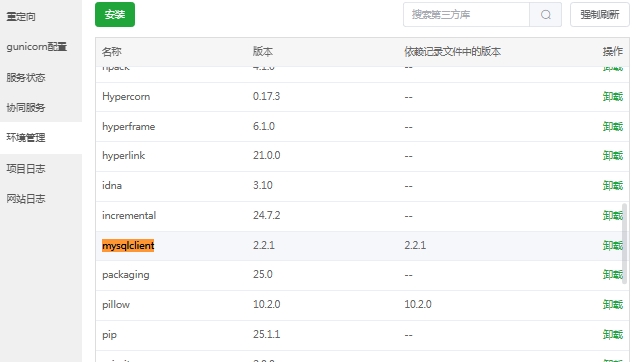Click the package list vertical scrollbar

coord(624,244)
